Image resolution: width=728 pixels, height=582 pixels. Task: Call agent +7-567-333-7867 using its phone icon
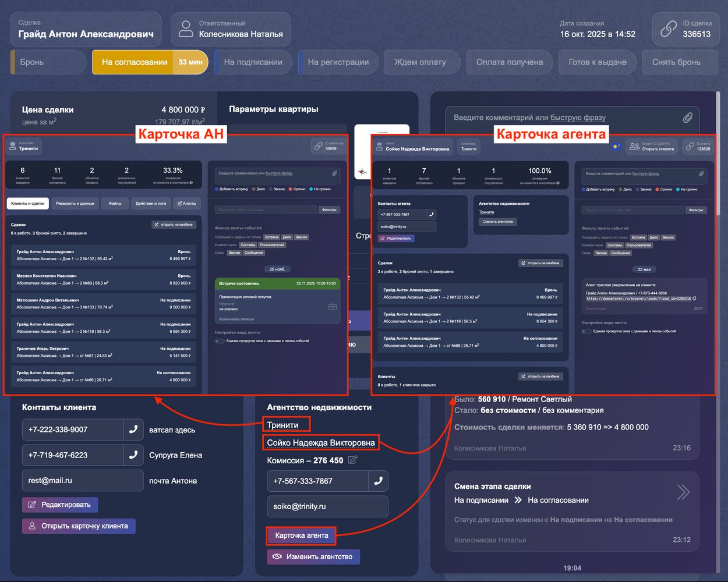(x=378, y=481)
